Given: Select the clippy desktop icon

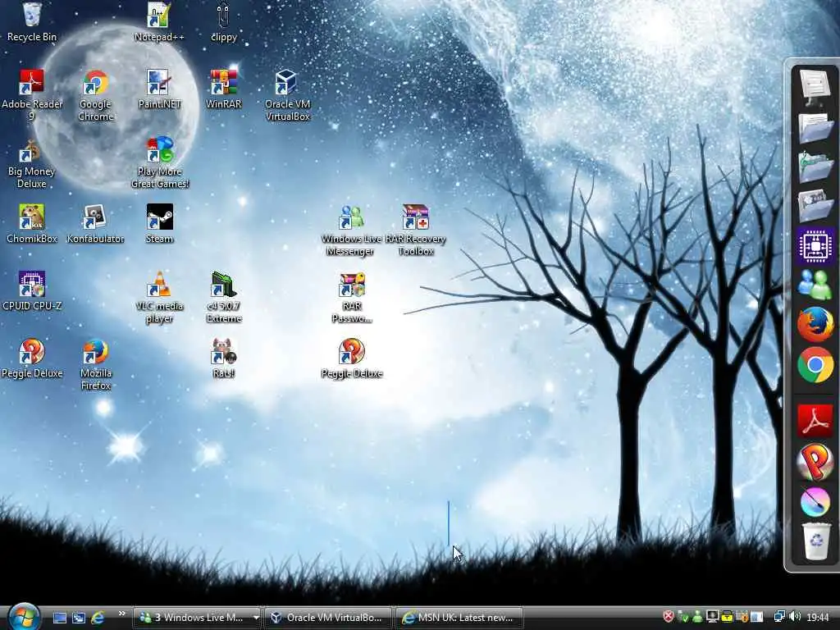Looking at the screenshot, I should (x=223, y=21).
